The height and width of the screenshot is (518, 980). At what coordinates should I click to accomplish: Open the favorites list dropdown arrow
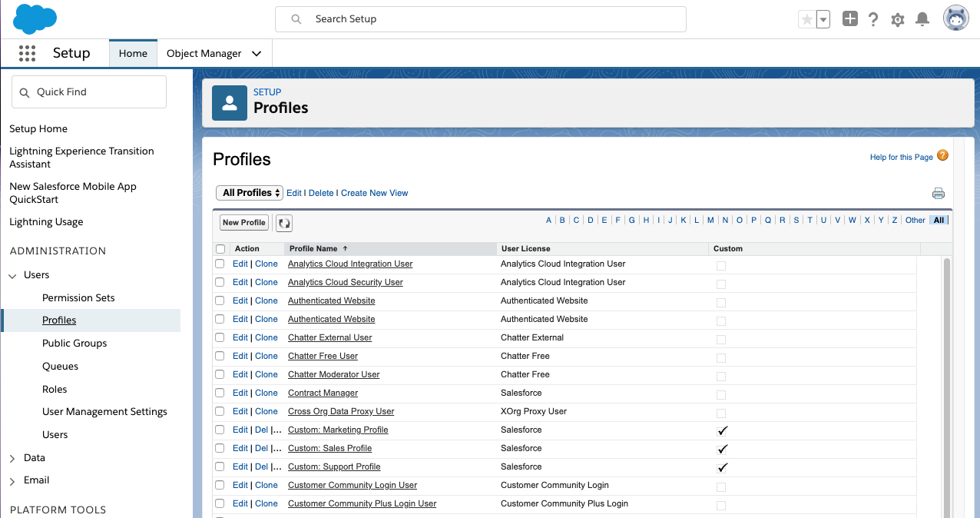pos(823,20)
